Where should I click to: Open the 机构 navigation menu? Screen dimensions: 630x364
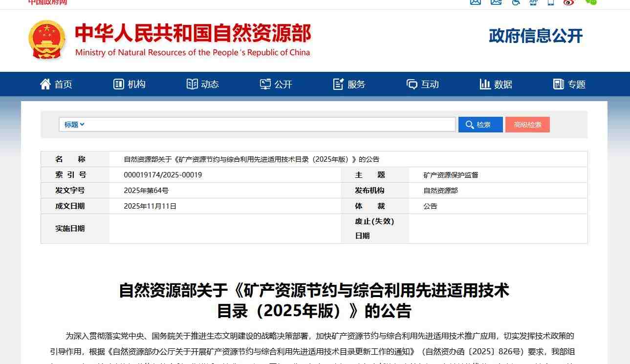(x=130, y=84)
